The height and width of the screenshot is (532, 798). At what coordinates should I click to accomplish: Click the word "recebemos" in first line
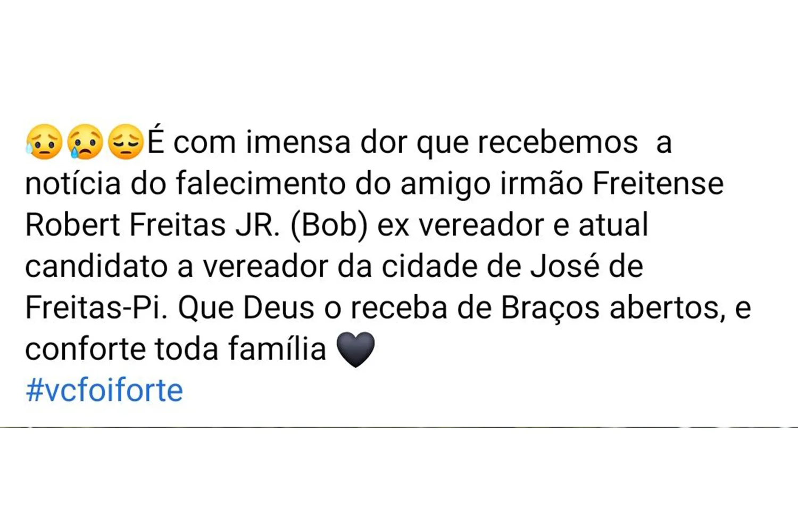[558, 142]
